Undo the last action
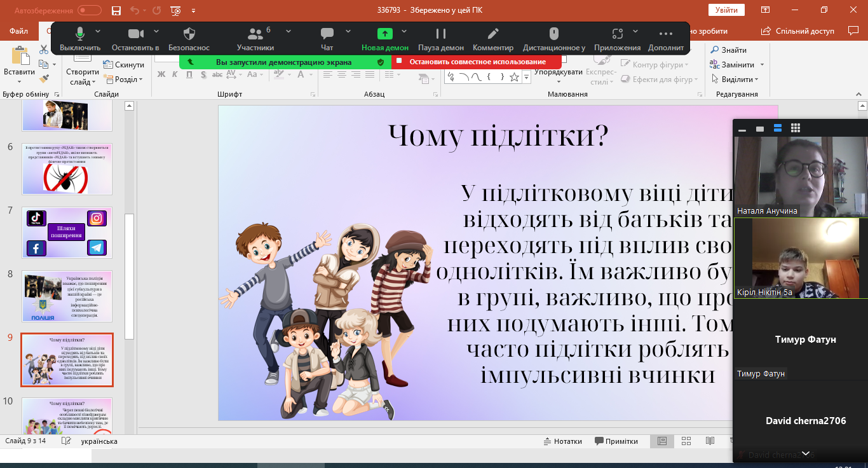The width and height of the screenshot is (868, 468). click(134, 10)
